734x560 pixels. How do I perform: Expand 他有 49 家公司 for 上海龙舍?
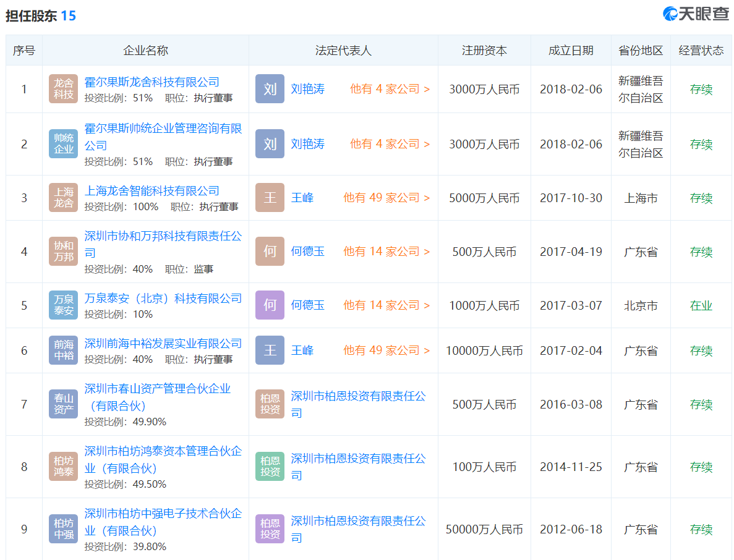[386, 198]
